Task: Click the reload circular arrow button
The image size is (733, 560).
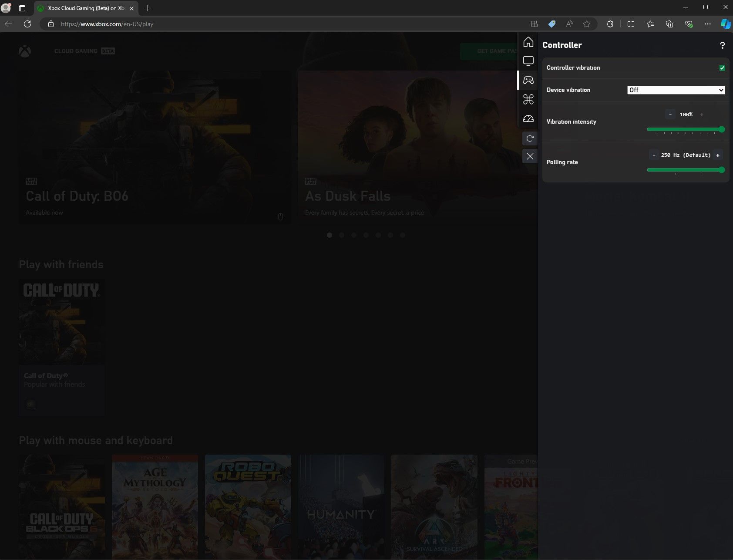Action: pyautogui.click(x=530, y=138)
